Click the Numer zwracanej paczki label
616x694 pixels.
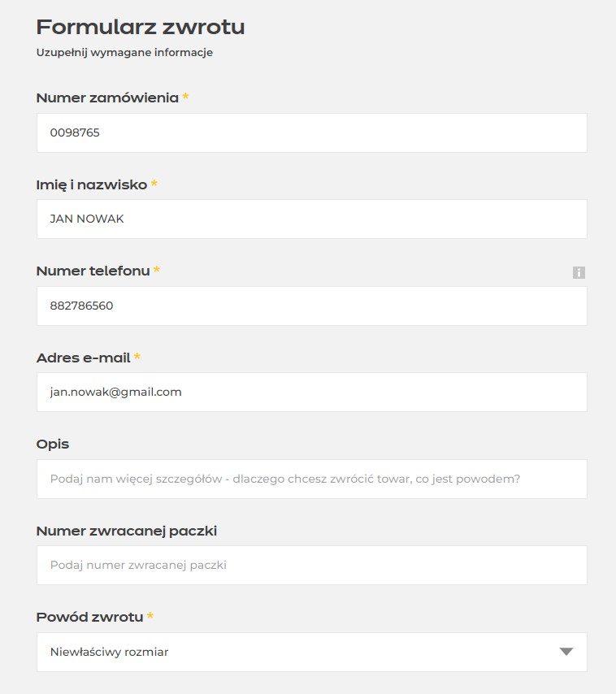[127, 531]
